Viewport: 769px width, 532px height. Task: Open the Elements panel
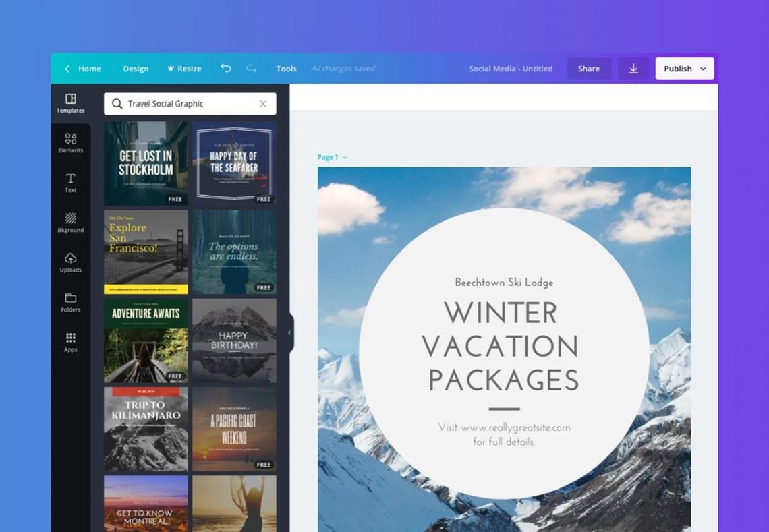coord(70,142)
